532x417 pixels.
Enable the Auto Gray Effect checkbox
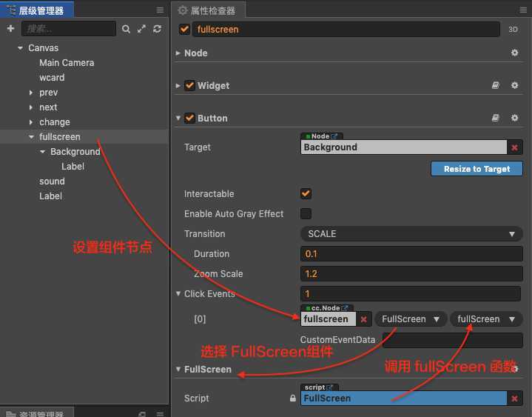pyautogui.click(x=306, y=213)
